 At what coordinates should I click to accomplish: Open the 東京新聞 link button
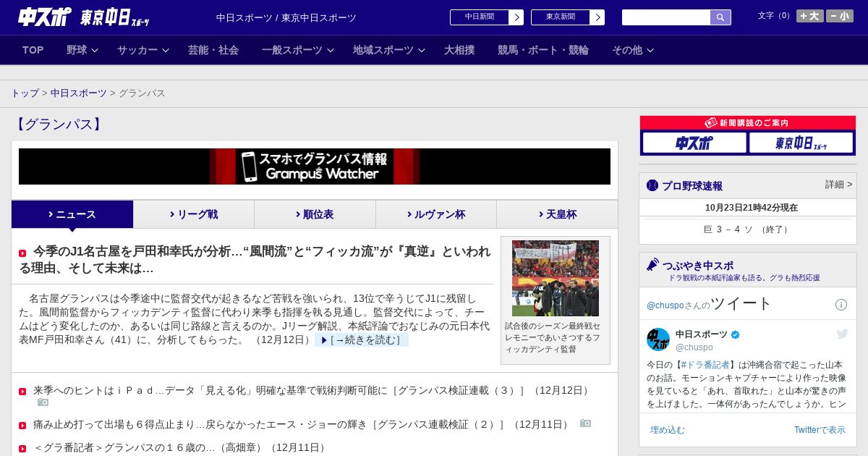pos(561,17)
